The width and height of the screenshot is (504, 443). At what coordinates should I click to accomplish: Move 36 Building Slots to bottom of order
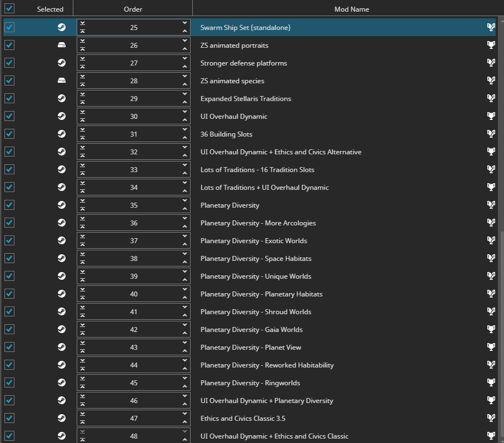pyautogui.click(x=83, y=130)
